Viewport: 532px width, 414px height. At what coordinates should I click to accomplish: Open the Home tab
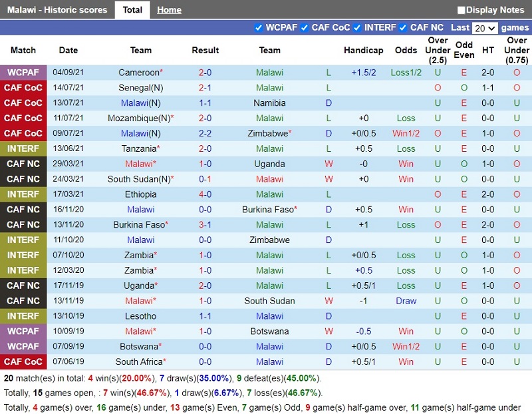(x=169, y=10)
